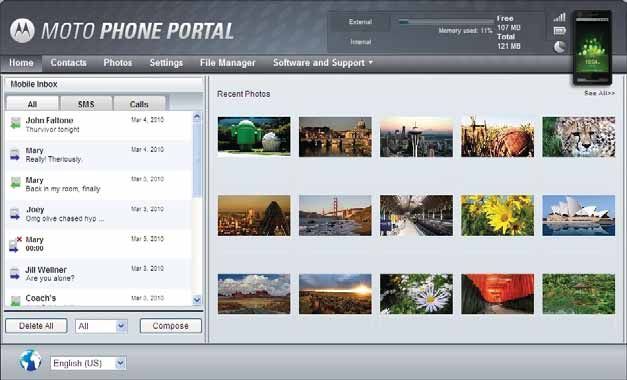This screenshot has width=627, height=380.
Task: Click the Delete All button
Action: pyautogui.click(x=36, y=326)
